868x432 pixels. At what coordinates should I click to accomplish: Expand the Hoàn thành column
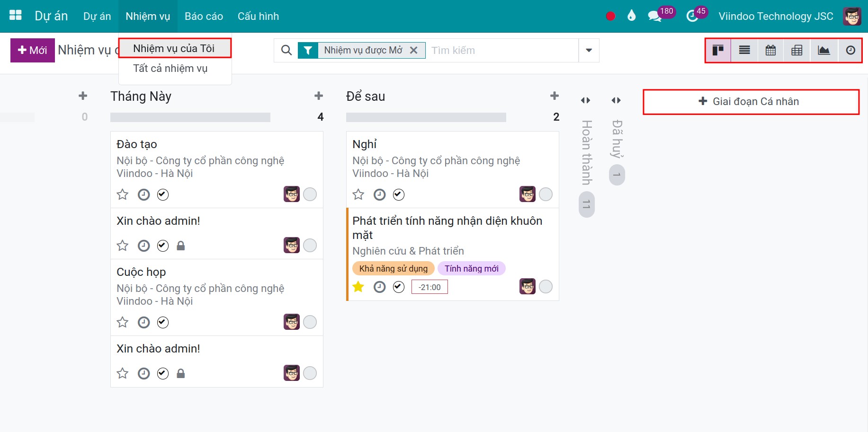(586, 100)
